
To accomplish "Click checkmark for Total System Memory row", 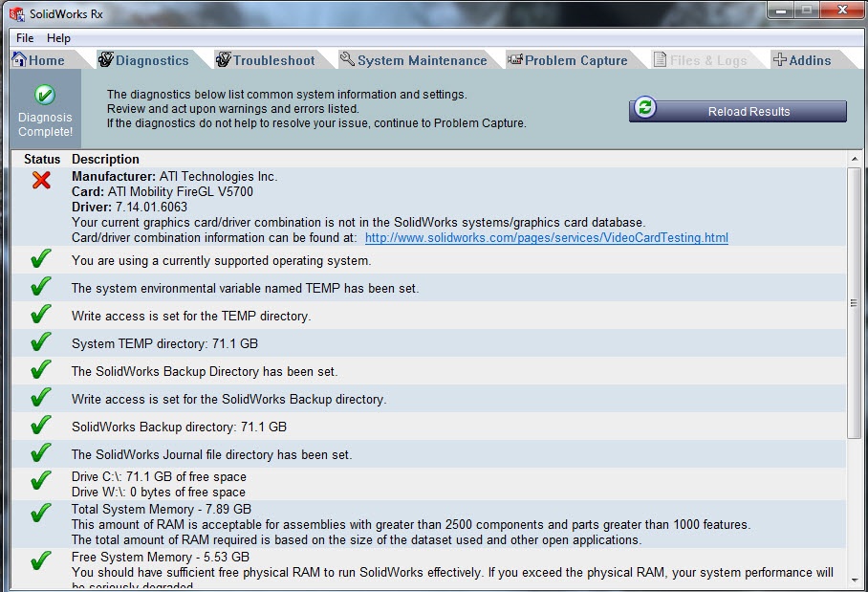I will (x=41, y=513).
